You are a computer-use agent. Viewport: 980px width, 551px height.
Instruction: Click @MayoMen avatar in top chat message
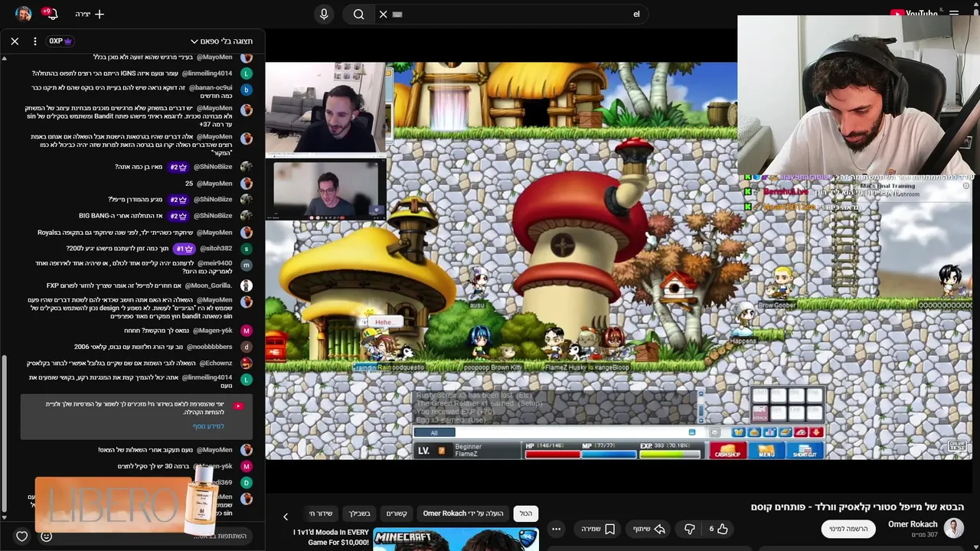pos(246,57)
